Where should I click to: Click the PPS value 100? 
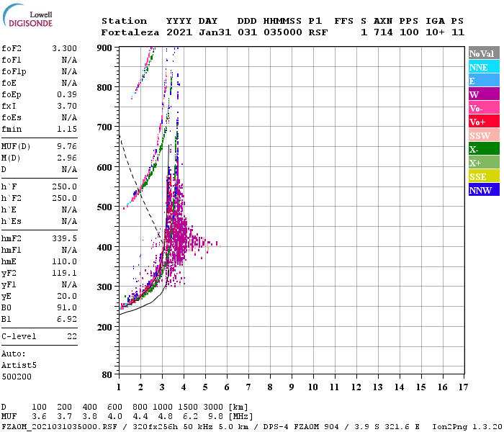(x=409, y=32)
